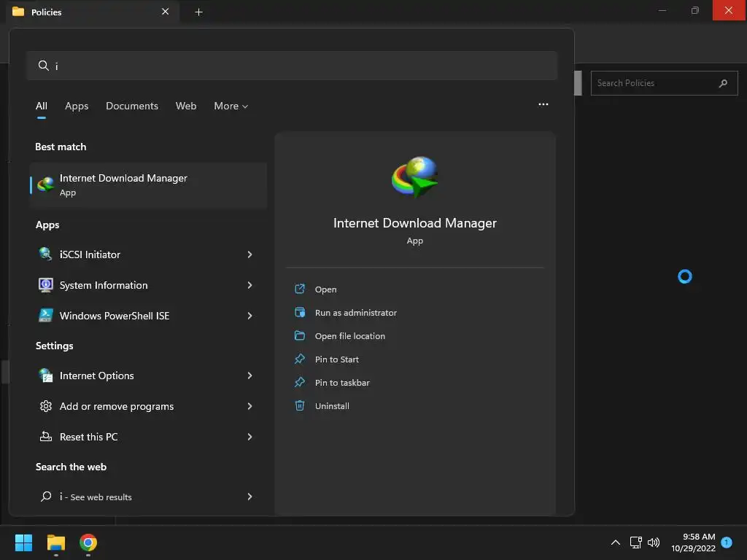Open the More filter dropdown

(x=231, y=106)
